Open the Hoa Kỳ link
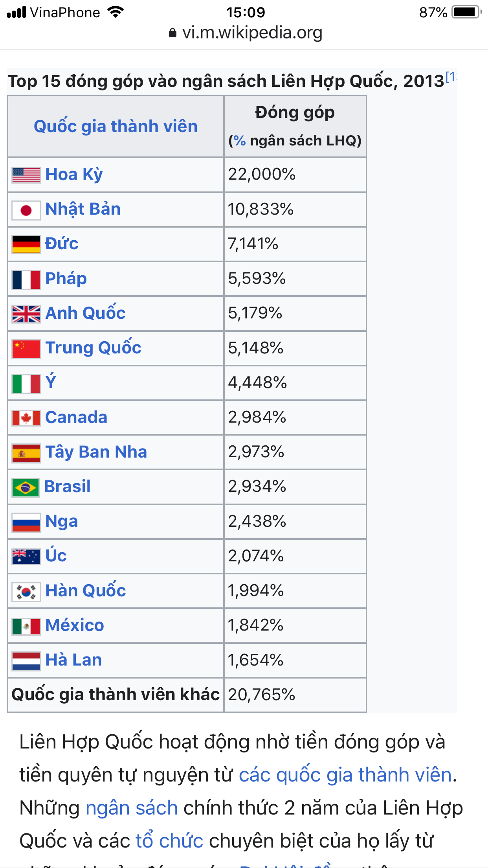The image size is (488, 868). click(x=74, y=175)
